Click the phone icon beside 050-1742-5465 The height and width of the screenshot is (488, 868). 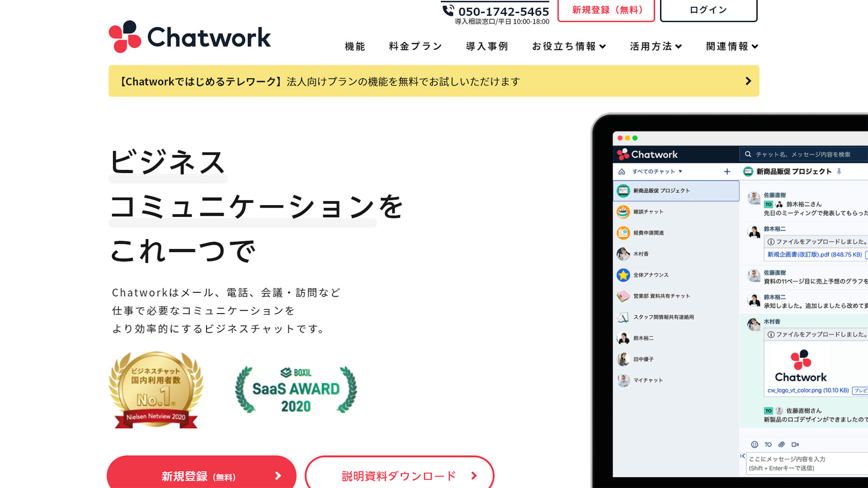448,10
